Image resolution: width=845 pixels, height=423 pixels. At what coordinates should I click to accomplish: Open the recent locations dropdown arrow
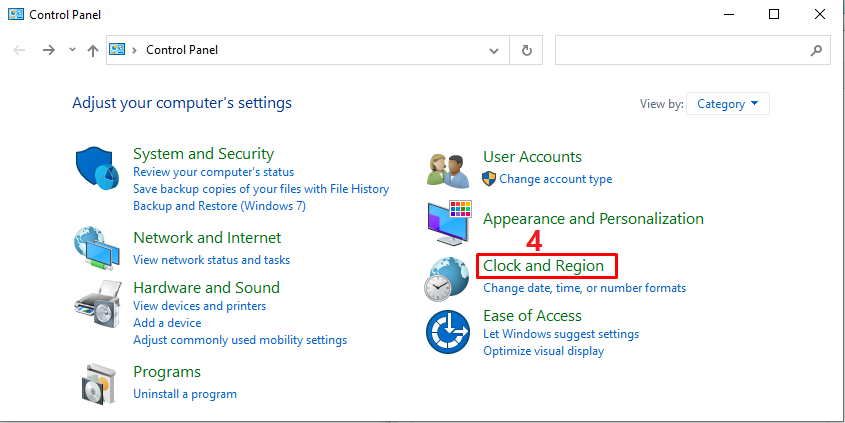(72, 50)
